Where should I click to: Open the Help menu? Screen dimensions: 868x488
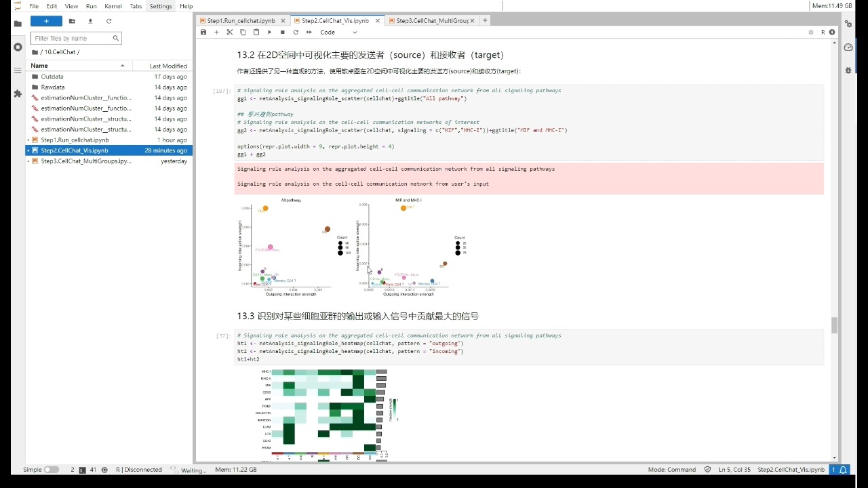[186, 6]
